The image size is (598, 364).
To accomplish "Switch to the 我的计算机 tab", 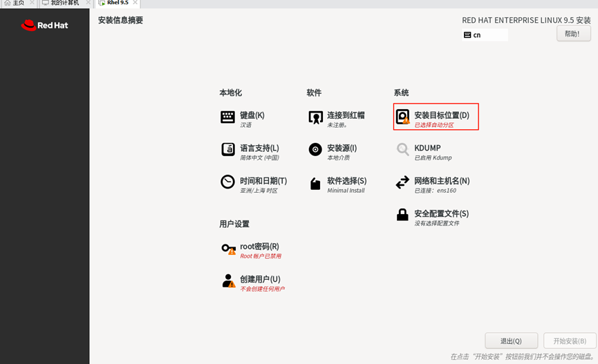I will click(65, 3).
